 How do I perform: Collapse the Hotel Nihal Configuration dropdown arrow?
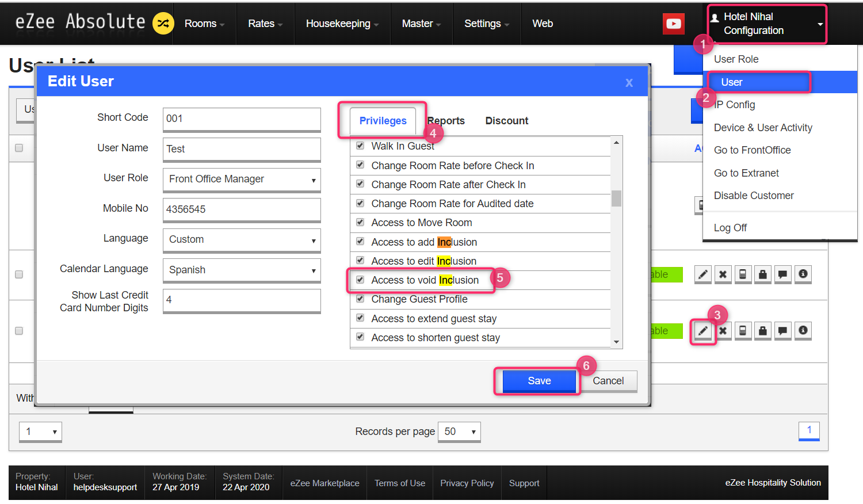[x=820, y=24]
